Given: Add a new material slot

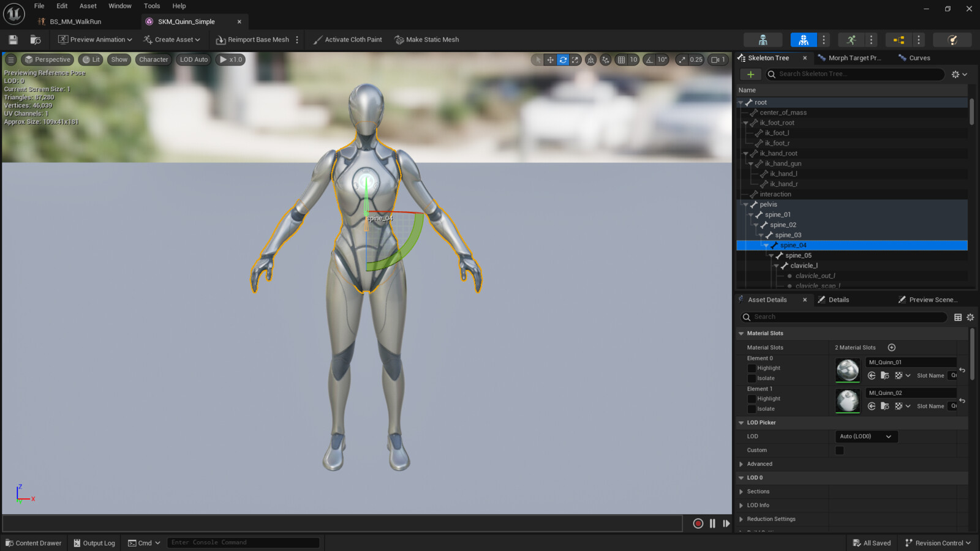Looking at the screenshot, I should tap(892, 347).
